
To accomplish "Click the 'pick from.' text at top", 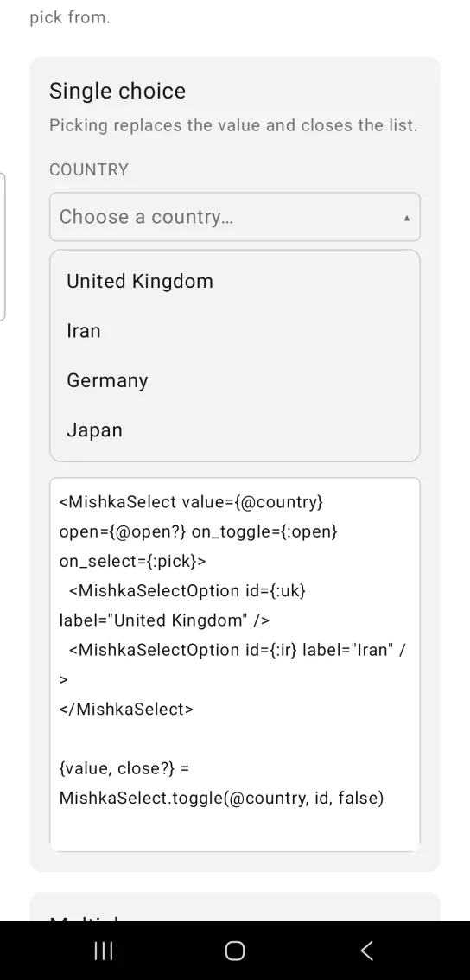I will 70,17.
